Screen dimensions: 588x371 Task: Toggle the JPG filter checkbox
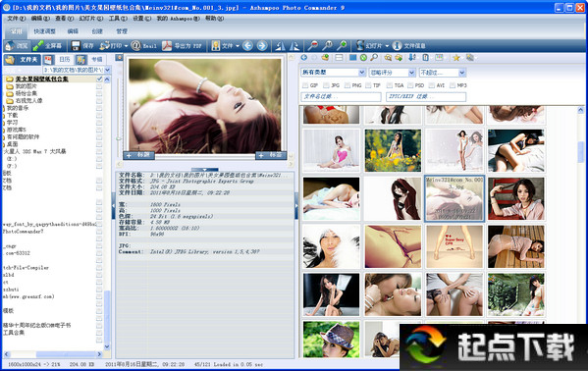(326, 85)
